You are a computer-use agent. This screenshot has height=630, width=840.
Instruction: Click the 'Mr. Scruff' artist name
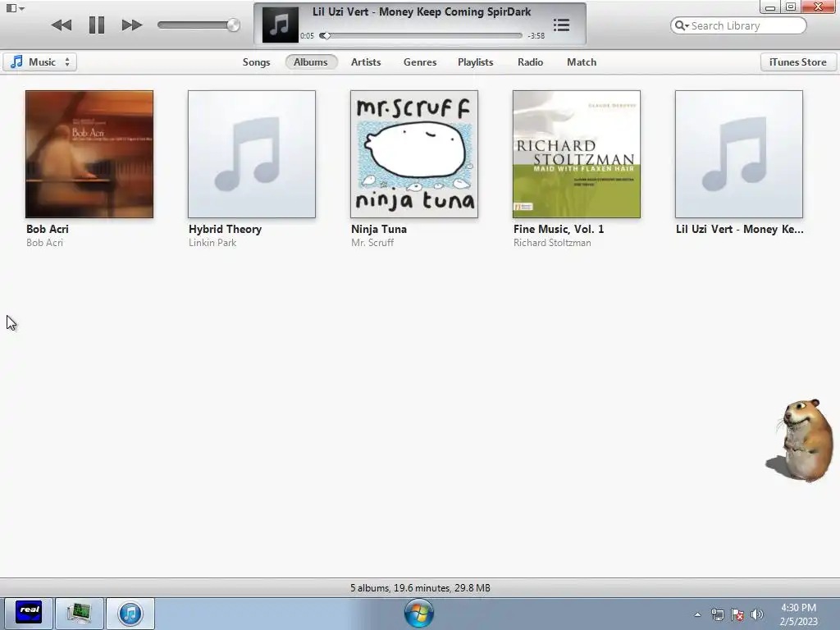point(372,243)
